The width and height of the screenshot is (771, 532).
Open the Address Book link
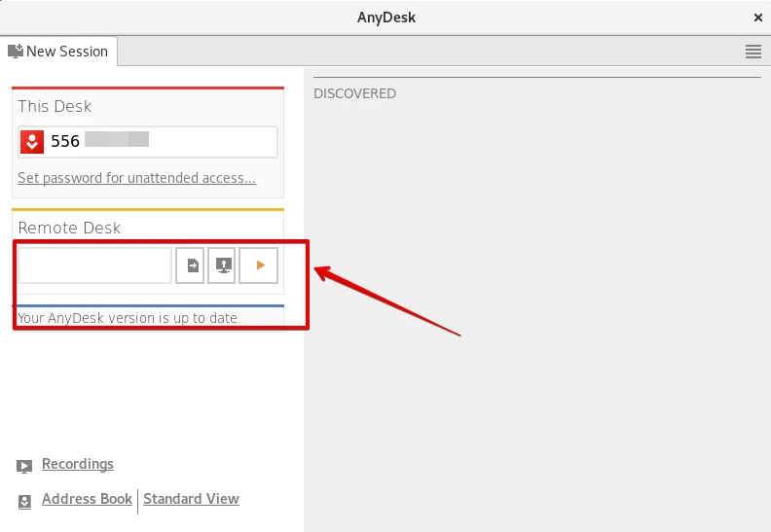tap(87, 499)
